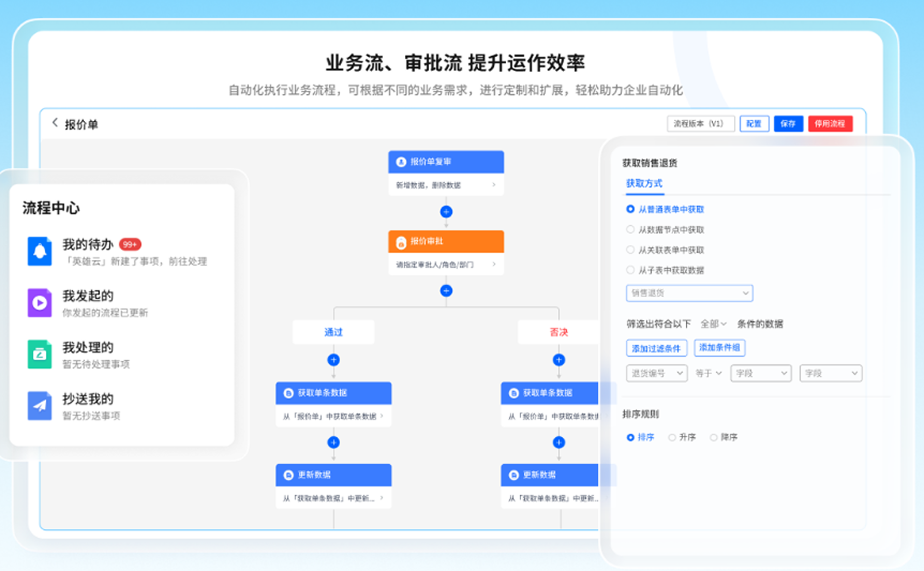Select the 排序 radio option
Screen dimensions: 924x571
[x=640, y=437]
